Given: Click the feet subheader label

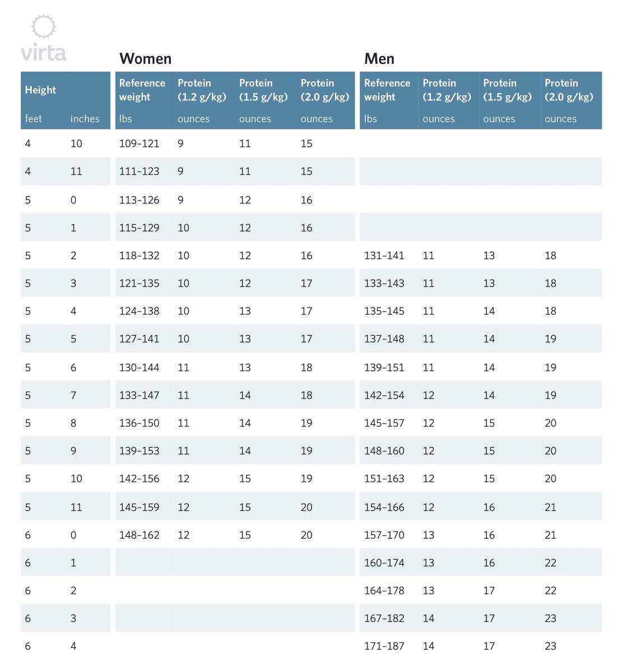Looking at the screenshot, I should pyautogui.click(x=34, y=119).
